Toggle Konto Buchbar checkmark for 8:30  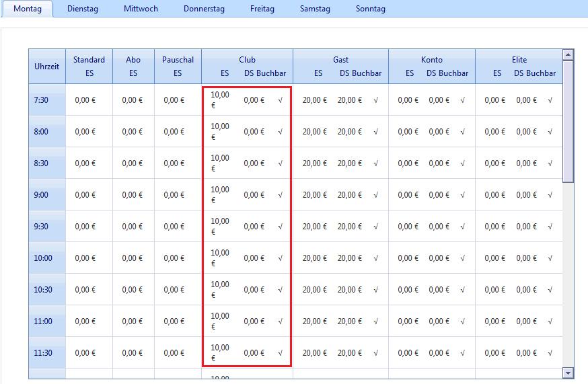pos(463,163)
